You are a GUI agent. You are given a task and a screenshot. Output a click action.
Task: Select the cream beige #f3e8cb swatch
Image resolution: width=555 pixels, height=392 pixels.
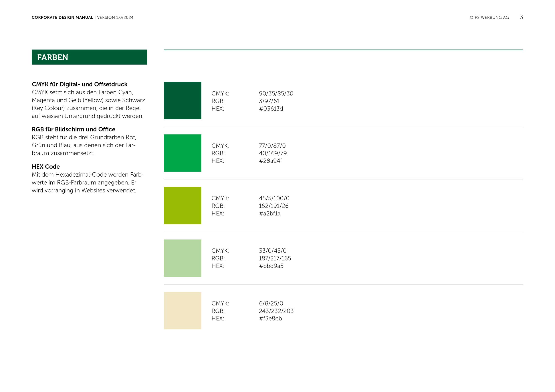pos(182,311)
